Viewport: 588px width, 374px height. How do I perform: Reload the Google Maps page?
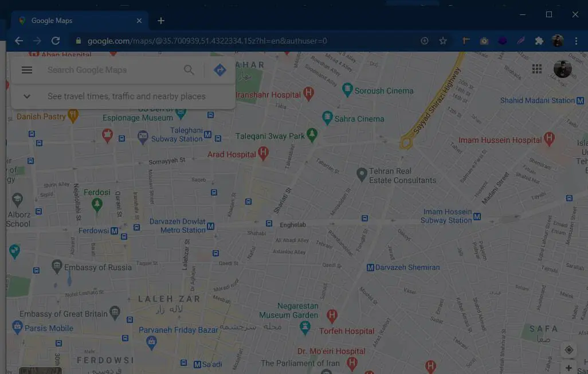(56, 41)
